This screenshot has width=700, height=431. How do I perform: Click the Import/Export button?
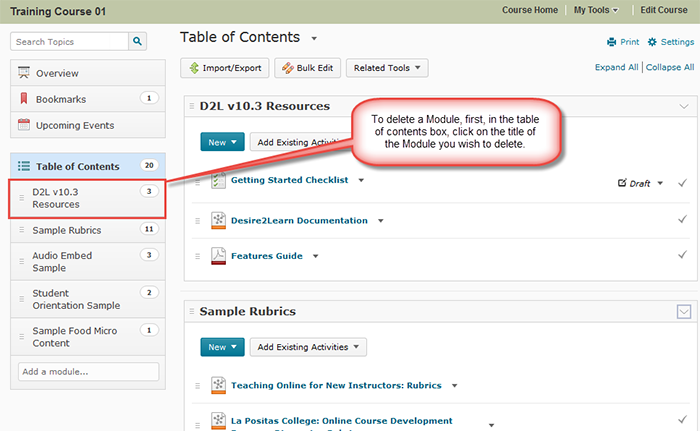(x=224, y=68)
